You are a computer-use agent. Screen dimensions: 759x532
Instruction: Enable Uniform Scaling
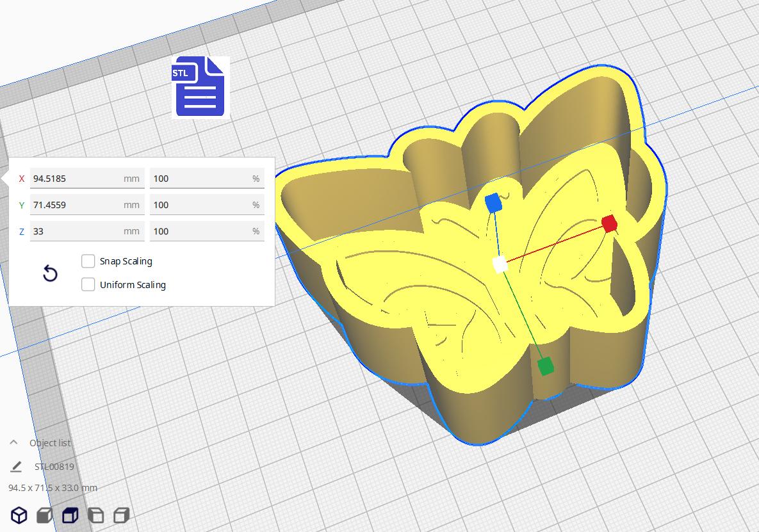tap(88, 284)
